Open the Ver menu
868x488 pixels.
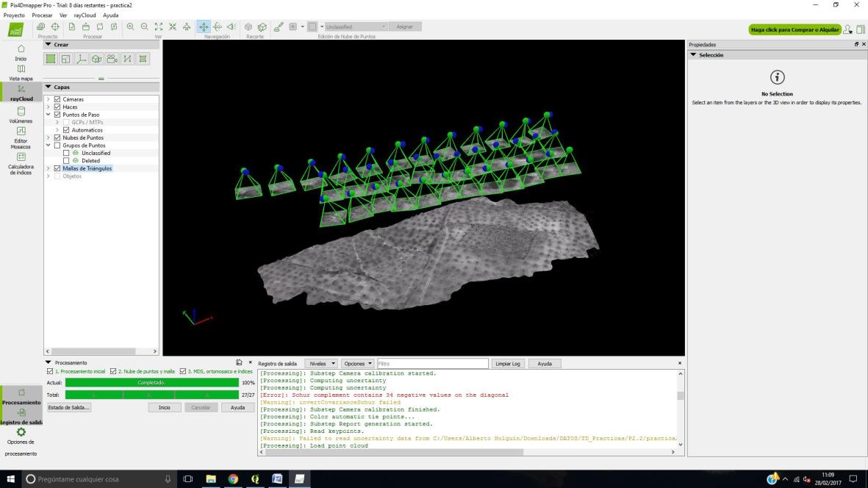[63, 15]
